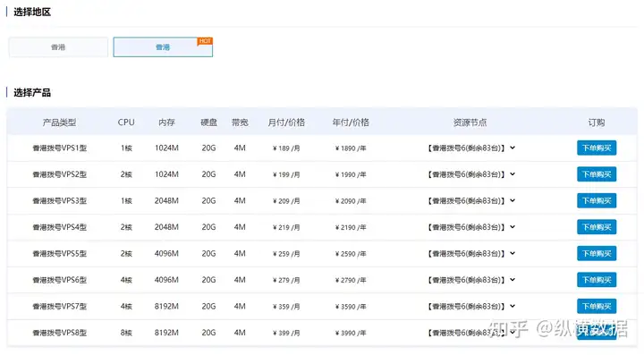This screenshot has width=644, height=355.
Task: Open resource node dropdown for 香港拨号VPS1型
Action: [471, 148]
